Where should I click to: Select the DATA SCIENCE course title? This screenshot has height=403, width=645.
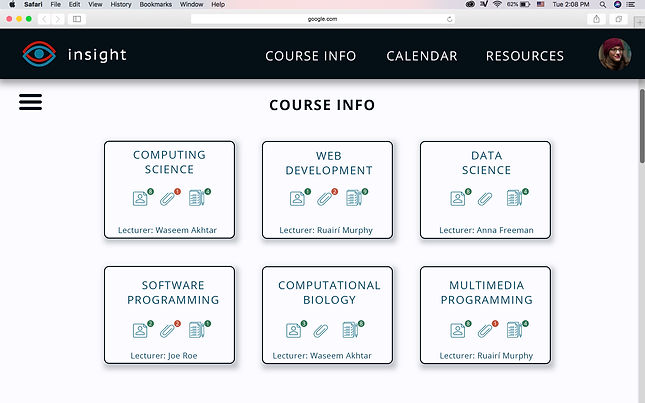486,163
